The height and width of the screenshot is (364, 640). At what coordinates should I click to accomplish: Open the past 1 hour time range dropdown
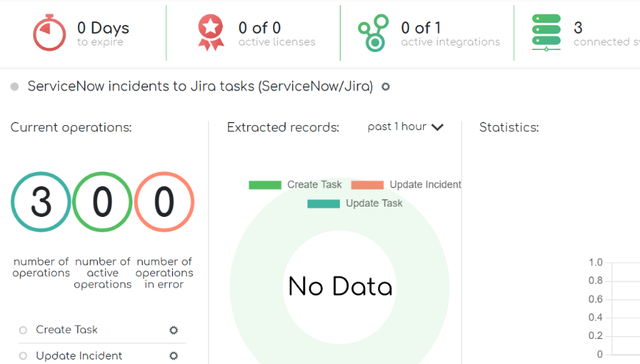tap(405, 127)
